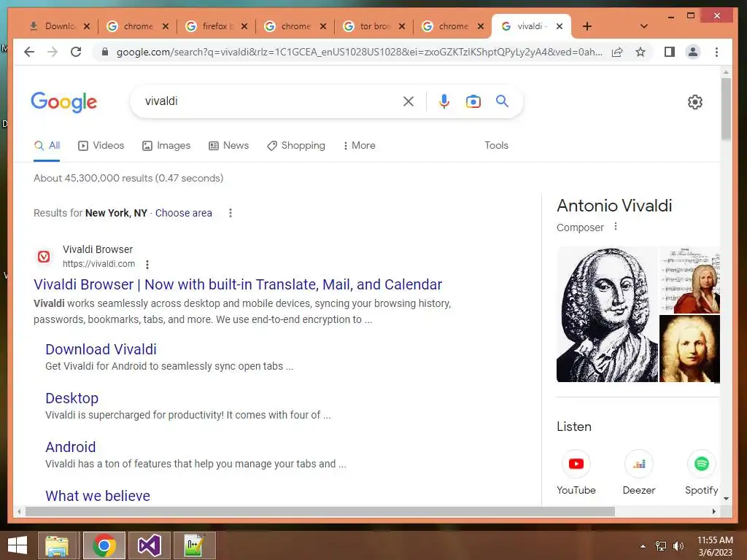747x560 pixels.
Task: Open the blond-wig Vivaldi portrait thumbnail
Action: (x=689, y=349)
